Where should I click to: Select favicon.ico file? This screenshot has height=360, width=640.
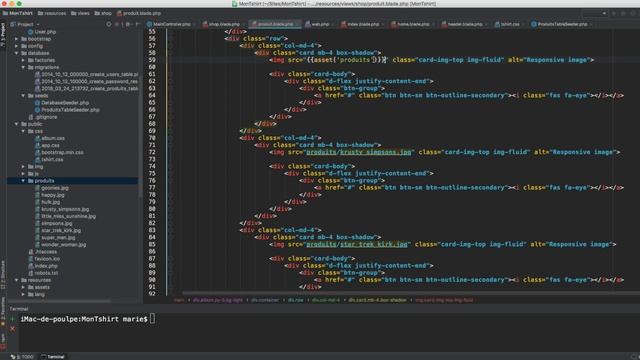coord(44,259)
